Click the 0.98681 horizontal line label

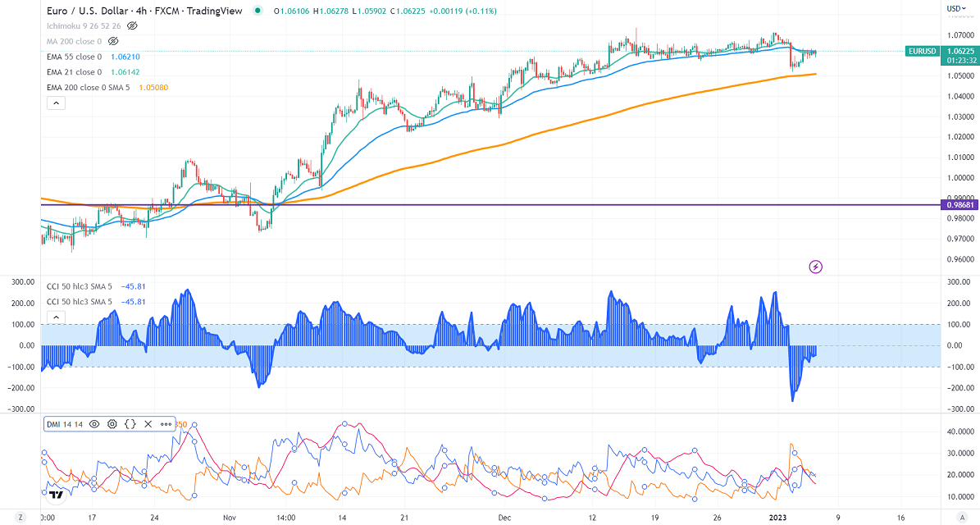tap(960, 205)
